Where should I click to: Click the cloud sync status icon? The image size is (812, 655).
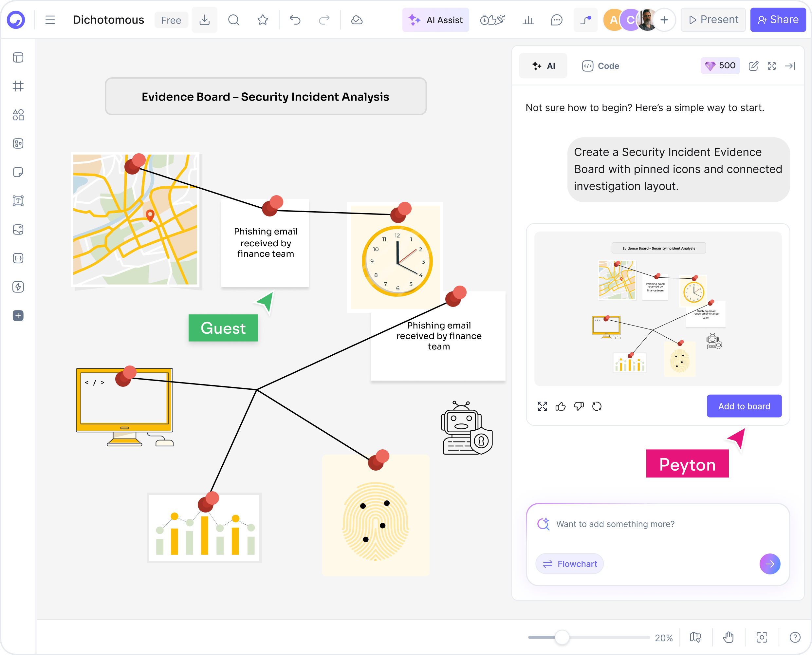pos(357,20)
